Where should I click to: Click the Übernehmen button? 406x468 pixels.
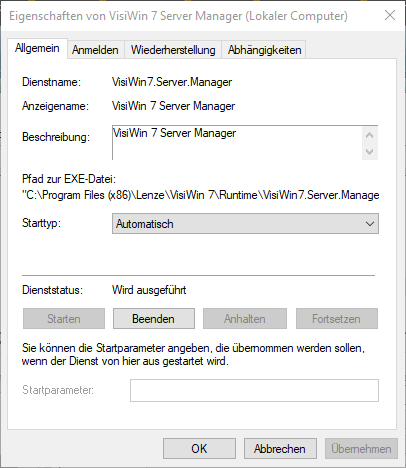(x=361, y=449)
